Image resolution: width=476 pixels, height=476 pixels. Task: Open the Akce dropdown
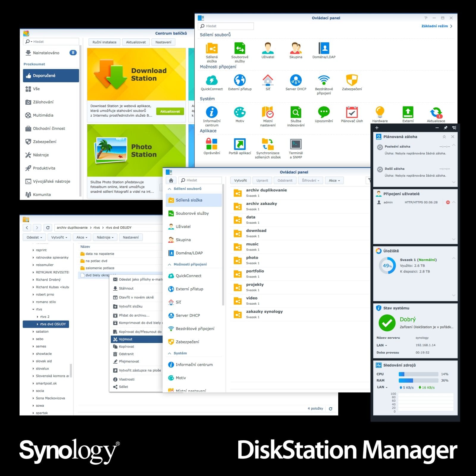point(334,180)
